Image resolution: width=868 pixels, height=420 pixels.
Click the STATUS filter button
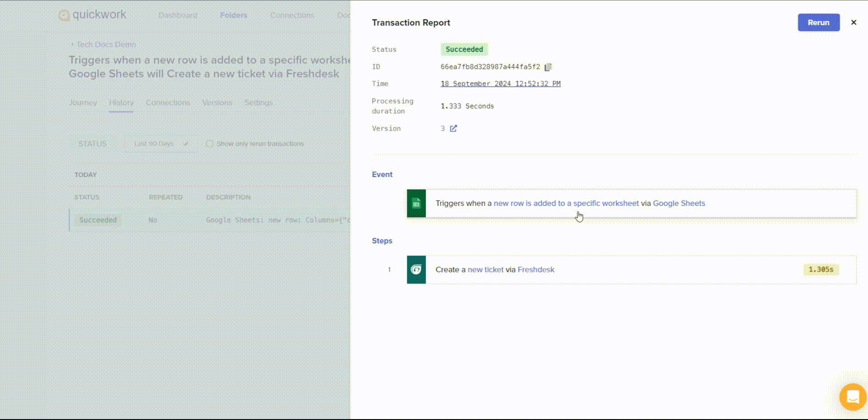[x=93, y=144]
